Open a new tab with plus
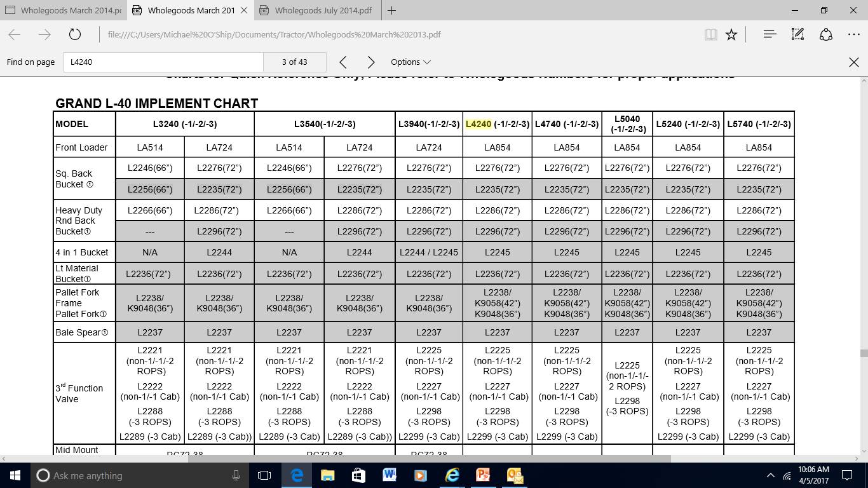 point(391,10)
